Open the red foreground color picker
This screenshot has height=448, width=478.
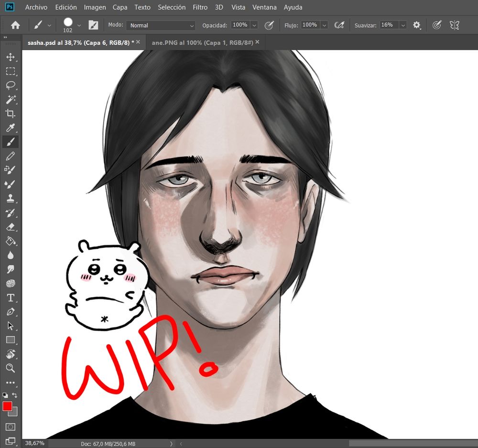point(7,406)
